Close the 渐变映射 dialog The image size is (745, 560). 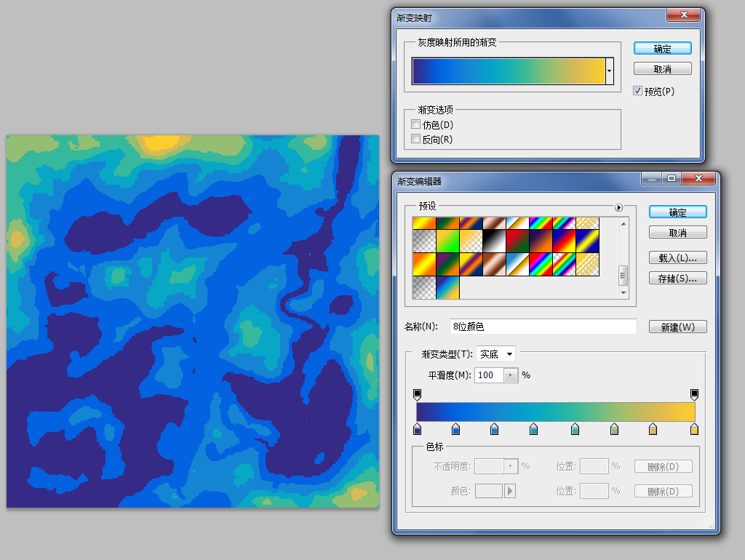[684, 15]
